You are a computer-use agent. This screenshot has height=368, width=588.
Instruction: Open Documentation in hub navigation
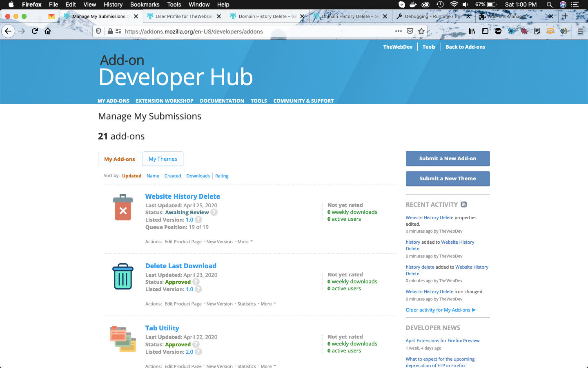point(222,101)
